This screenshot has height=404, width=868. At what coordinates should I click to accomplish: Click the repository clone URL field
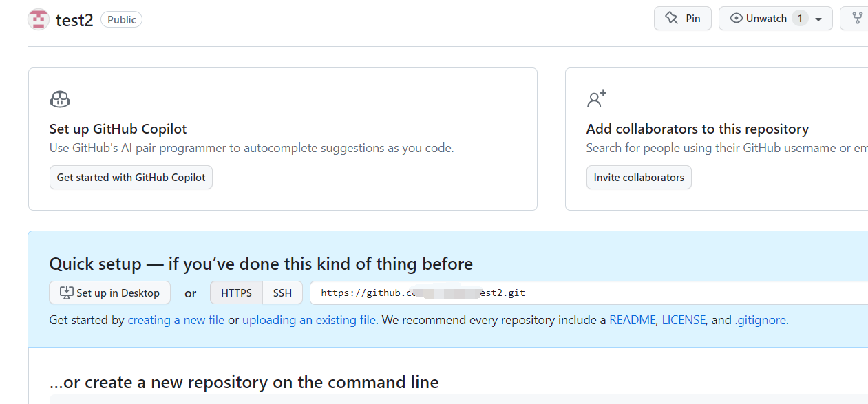(589, 293)
